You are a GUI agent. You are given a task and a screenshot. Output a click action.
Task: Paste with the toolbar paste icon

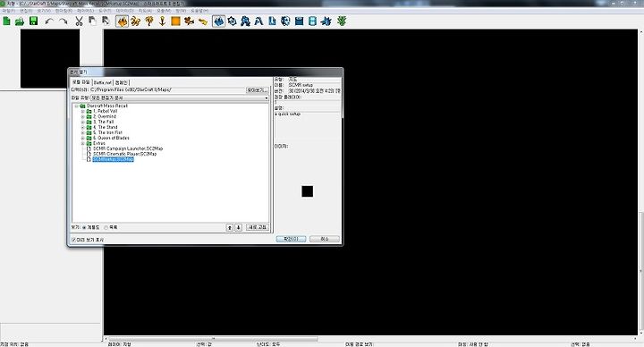coord(106,21)
